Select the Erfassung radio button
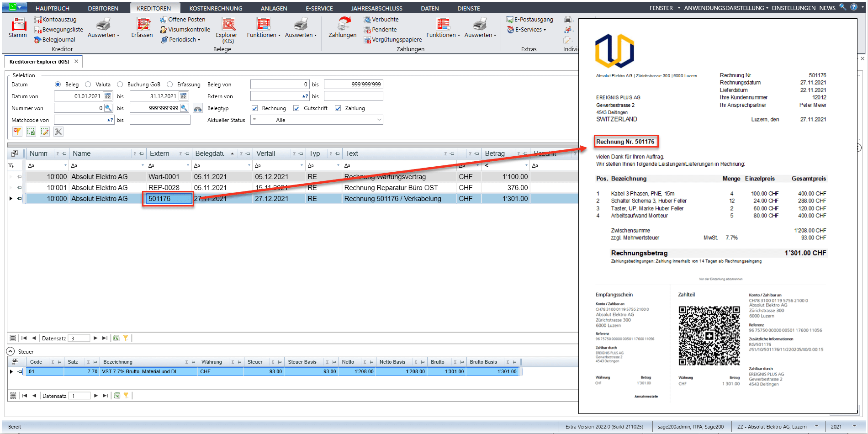868x434 pixels. 170,85
